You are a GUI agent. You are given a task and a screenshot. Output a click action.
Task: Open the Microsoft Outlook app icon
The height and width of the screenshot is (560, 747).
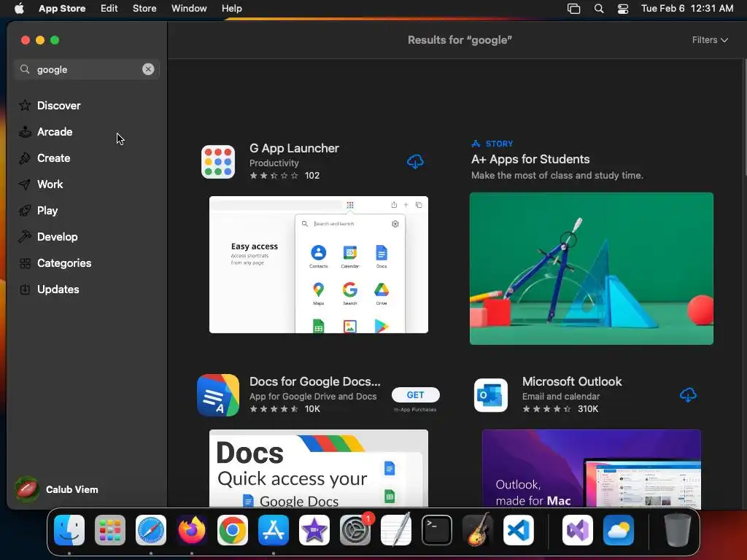[x=491, y=395]
